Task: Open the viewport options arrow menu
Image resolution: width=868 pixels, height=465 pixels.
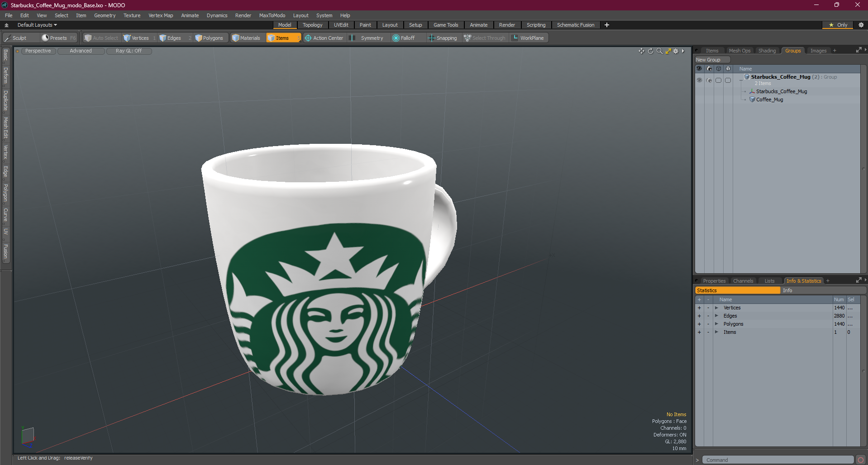Action: pyautogui.click(x=683, y=51)
